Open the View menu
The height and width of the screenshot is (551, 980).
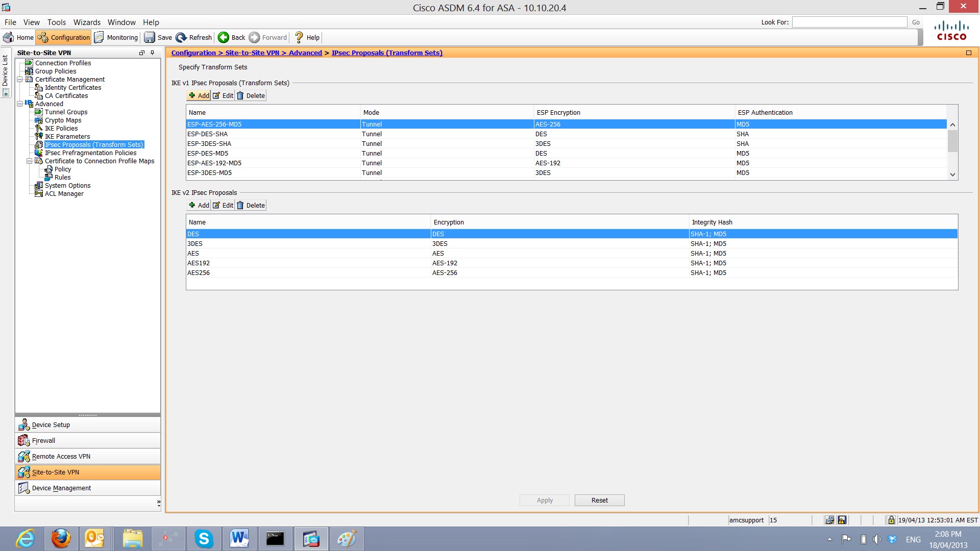31,22
